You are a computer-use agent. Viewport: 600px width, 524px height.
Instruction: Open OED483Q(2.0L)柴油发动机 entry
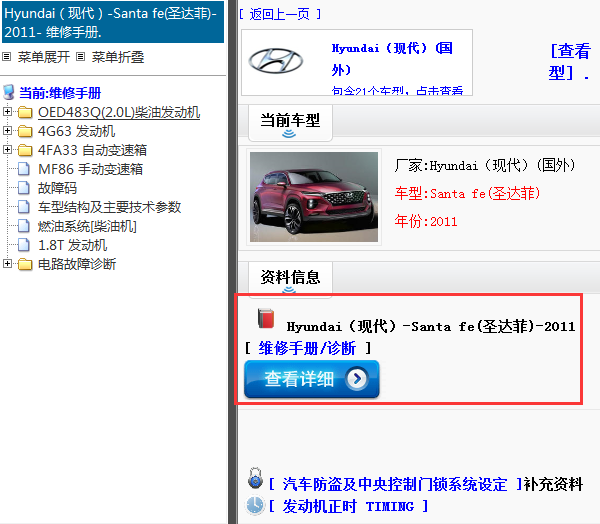[x=119, y=112]
